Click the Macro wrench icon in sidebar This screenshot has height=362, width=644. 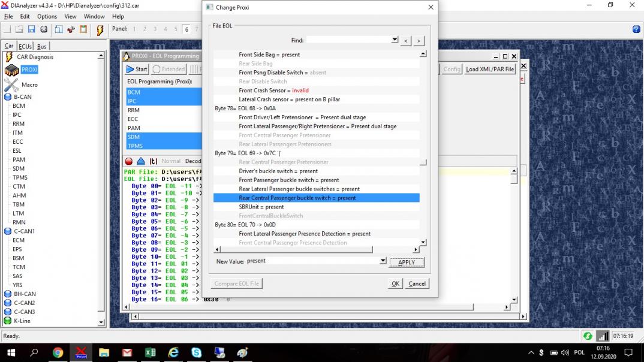[11, 85]
